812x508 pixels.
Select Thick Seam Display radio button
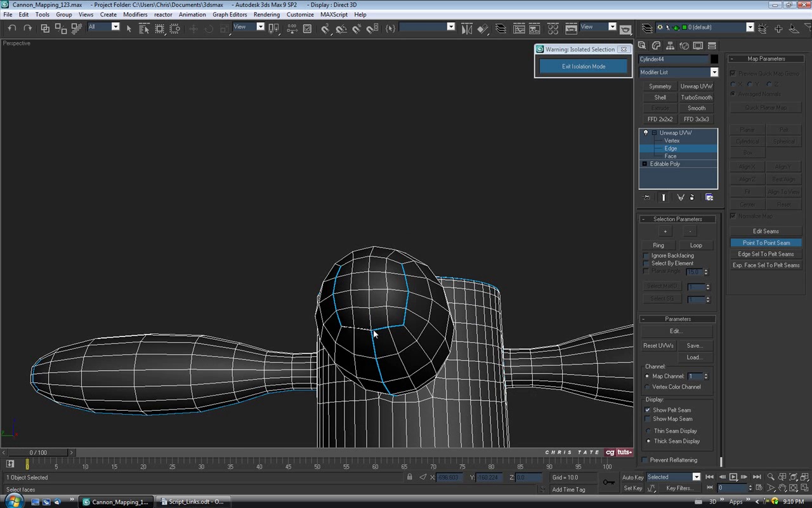point(648,441)
